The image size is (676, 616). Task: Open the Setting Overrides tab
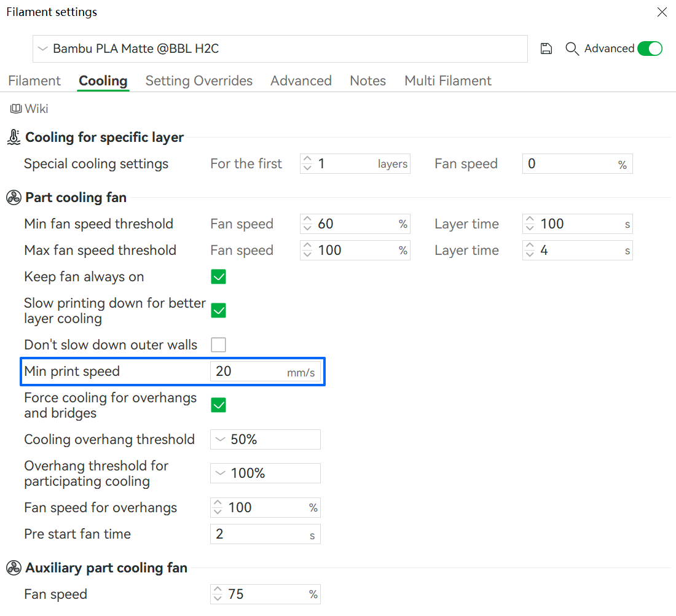198,80
